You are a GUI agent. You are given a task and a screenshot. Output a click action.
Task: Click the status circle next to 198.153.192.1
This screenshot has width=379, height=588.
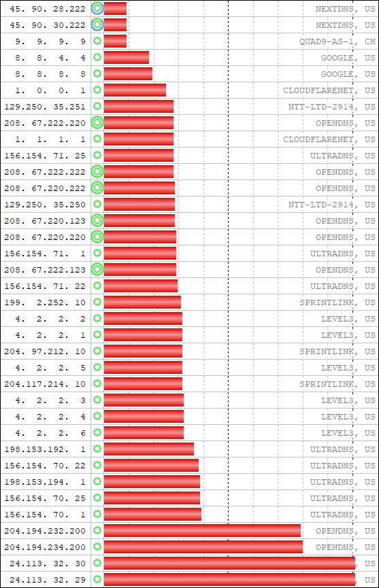pos(97,449)
